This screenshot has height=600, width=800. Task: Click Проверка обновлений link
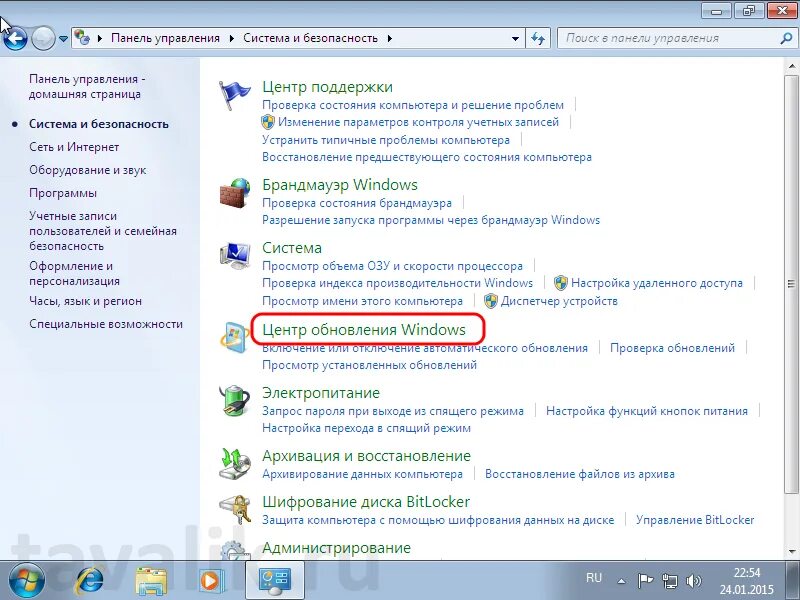pos(672,348)
